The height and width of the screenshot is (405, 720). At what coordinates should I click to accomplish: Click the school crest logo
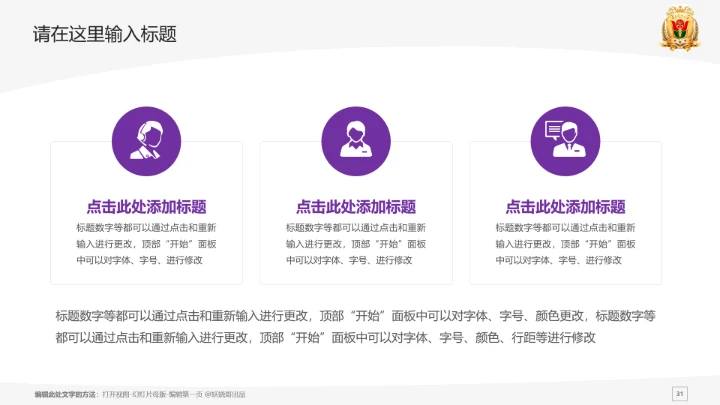(680, 28)
